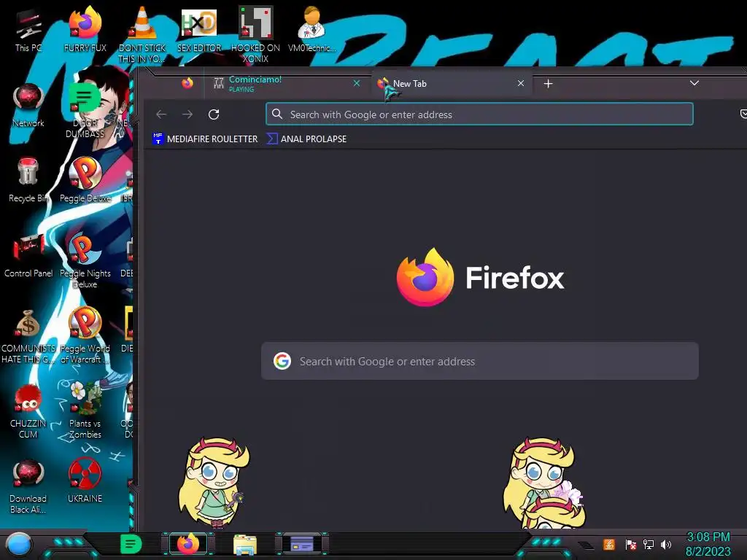
Task: Open UKRAINE radiation icon shortcut
Action: click(85, 481)
